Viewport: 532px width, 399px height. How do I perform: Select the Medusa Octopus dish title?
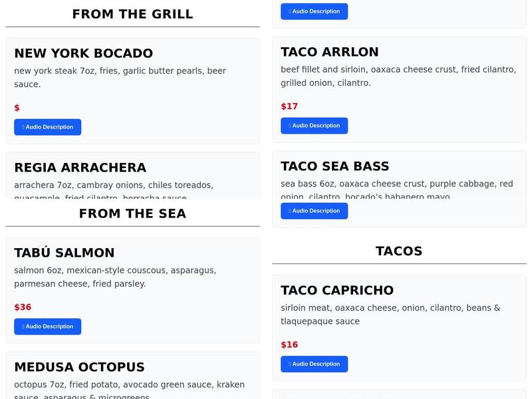79,367
